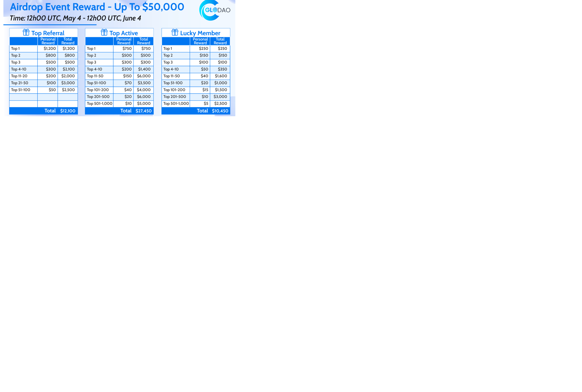
Task: Click Top Referral Personal Reward column header
Action: [48, 41]
